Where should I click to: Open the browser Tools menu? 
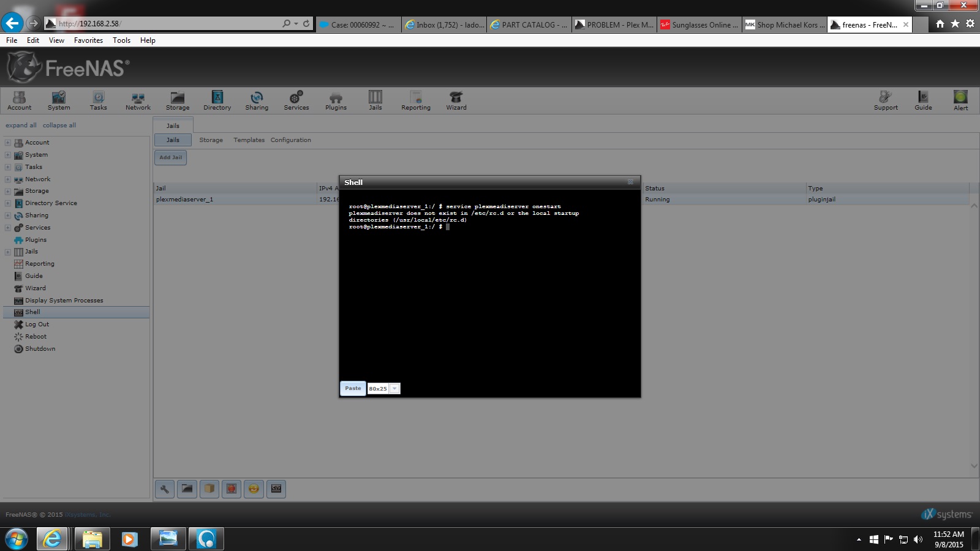point(121,40)
